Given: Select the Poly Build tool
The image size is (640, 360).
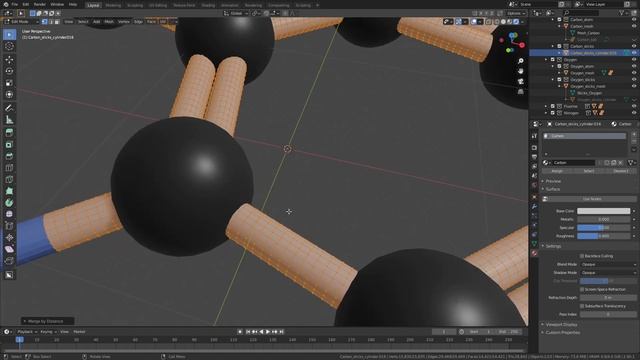Looking at the screenshot, I should click(x=9, y=191).
